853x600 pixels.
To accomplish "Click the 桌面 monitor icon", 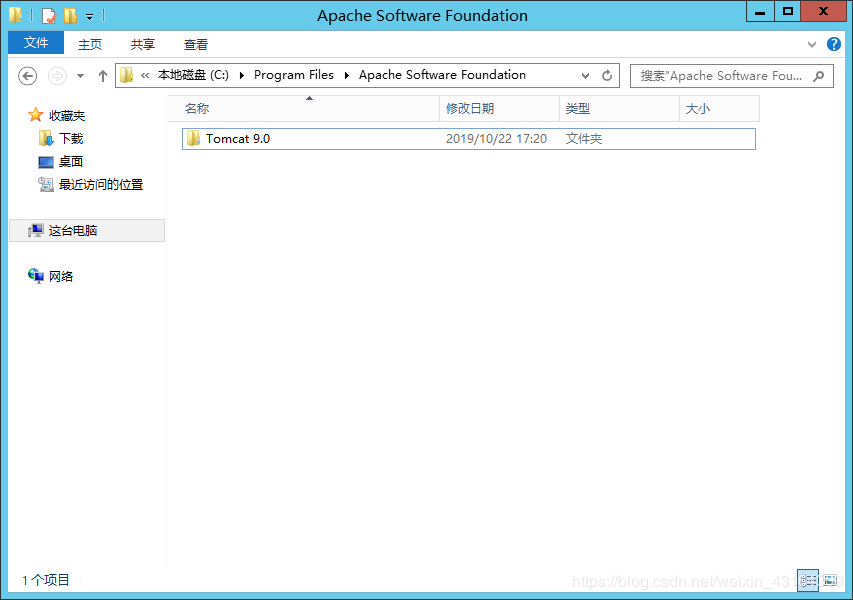I will pos(46,162).
